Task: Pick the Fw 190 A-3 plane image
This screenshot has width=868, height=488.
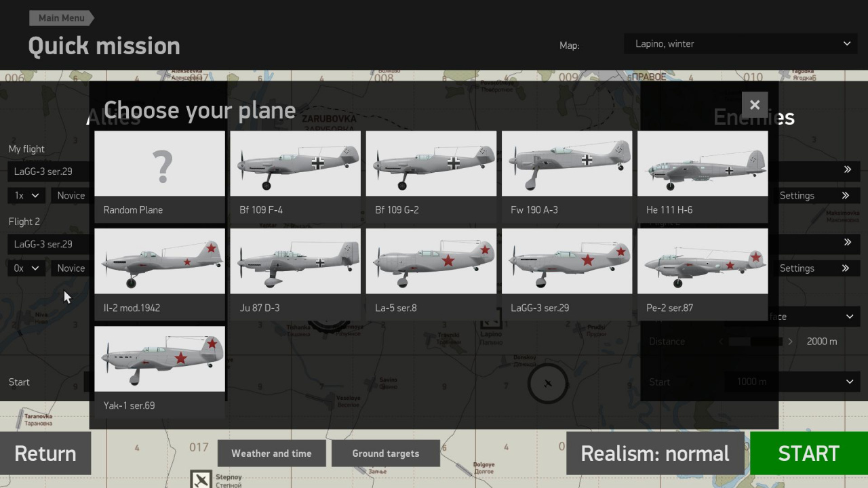Action: 566,163
